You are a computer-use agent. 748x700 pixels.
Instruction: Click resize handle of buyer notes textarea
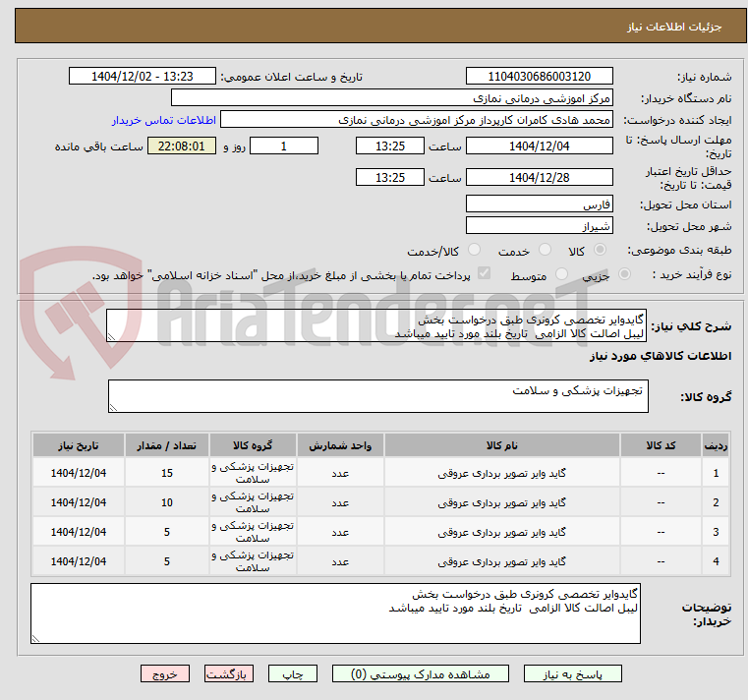[35, 639]
